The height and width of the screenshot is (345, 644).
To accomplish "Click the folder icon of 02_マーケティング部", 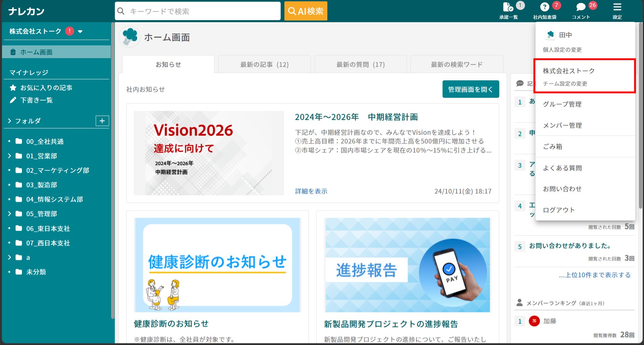I will (x=19, y=170).
